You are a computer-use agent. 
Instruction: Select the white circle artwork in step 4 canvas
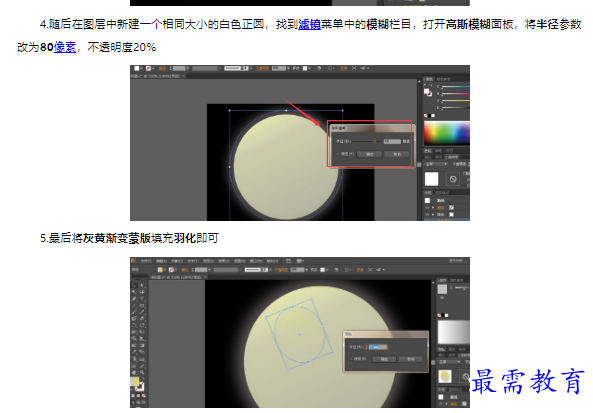(x=286, y=166)
